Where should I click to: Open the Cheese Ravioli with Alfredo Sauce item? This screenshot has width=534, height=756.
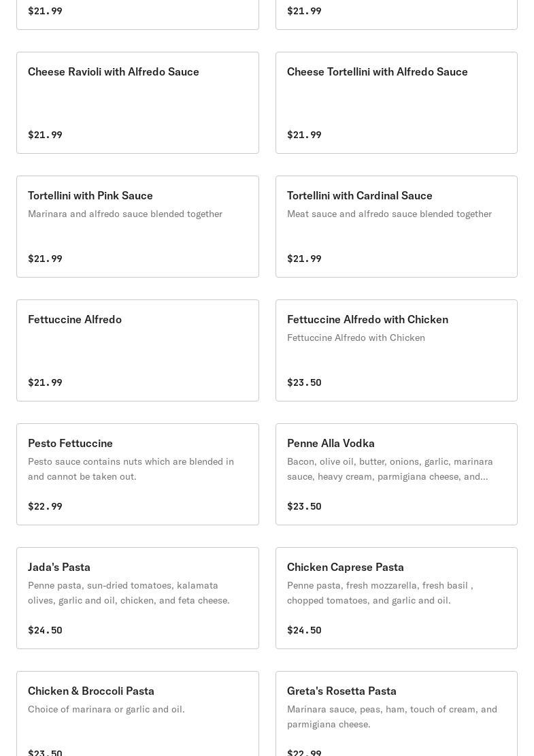(x=137, y=103)
